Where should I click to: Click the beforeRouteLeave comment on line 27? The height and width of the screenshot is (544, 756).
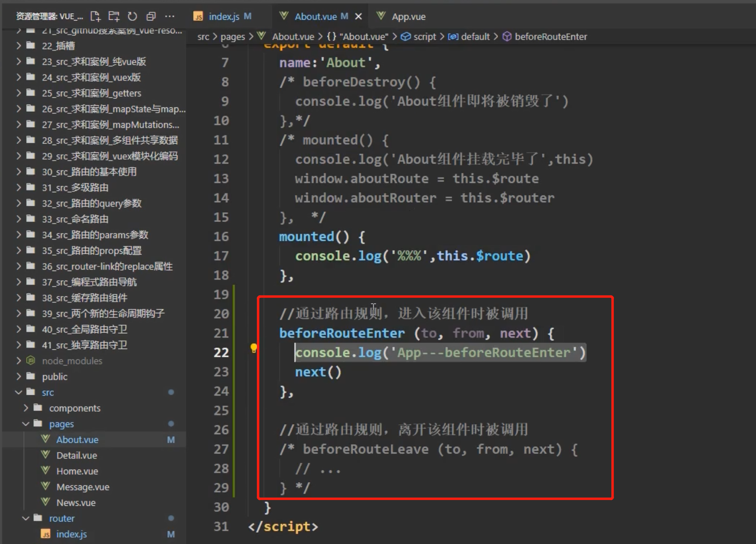tap(428, 449)
